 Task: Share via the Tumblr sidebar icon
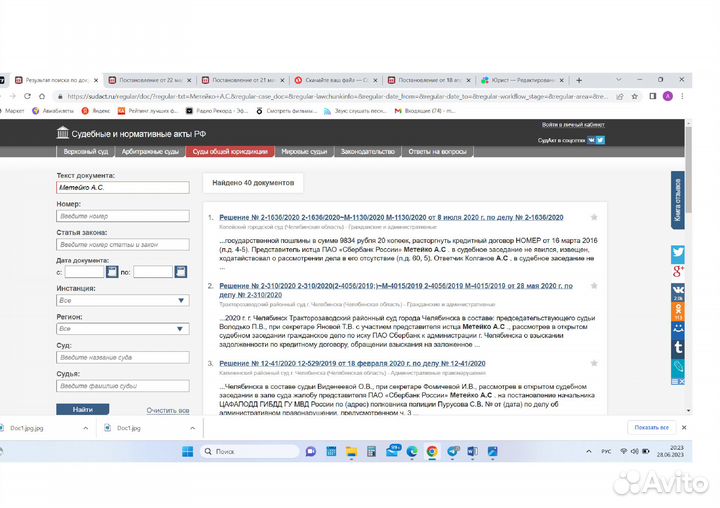677,347
